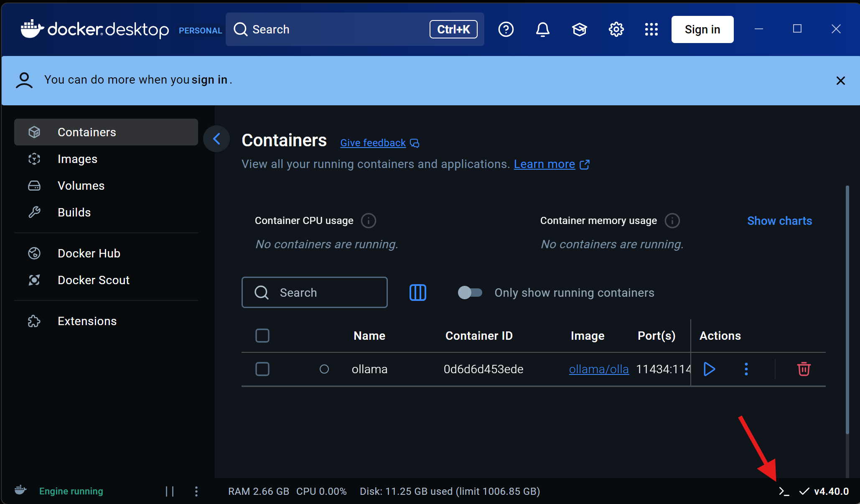Open the Containers view in sidebar
The width and height of the screenshot is (860, 504).
coord(106,132)
